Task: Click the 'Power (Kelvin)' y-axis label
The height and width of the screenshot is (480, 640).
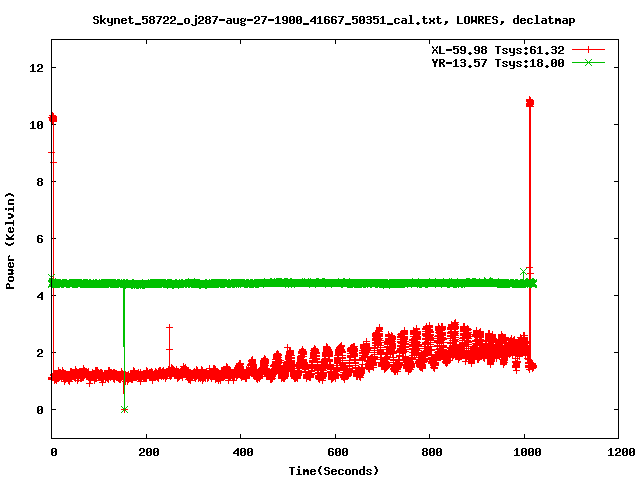Action: point(10,241)
